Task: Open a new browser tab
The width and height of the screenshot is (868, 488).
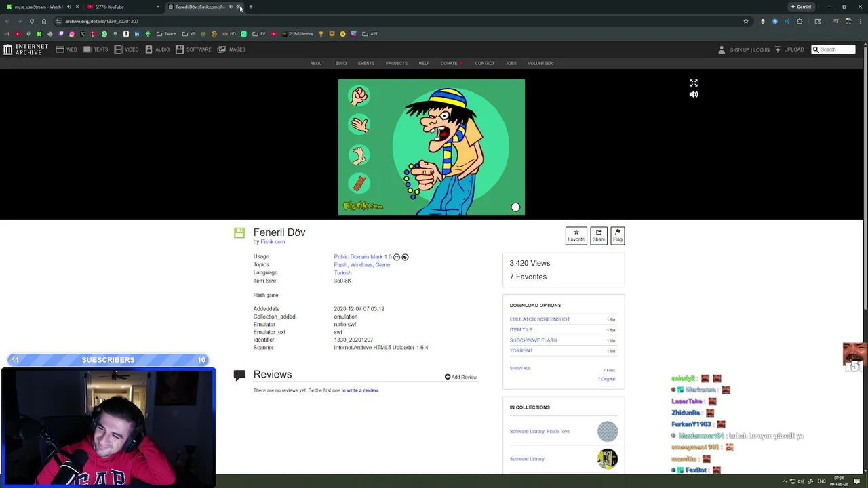Action: point(251,7)
